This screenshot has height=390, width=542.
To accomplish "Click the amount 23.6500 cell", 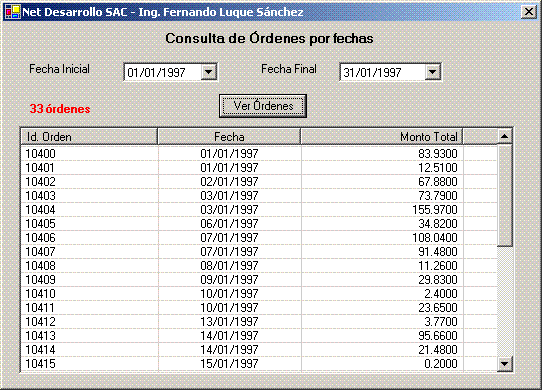I will [x=382, y=308].
